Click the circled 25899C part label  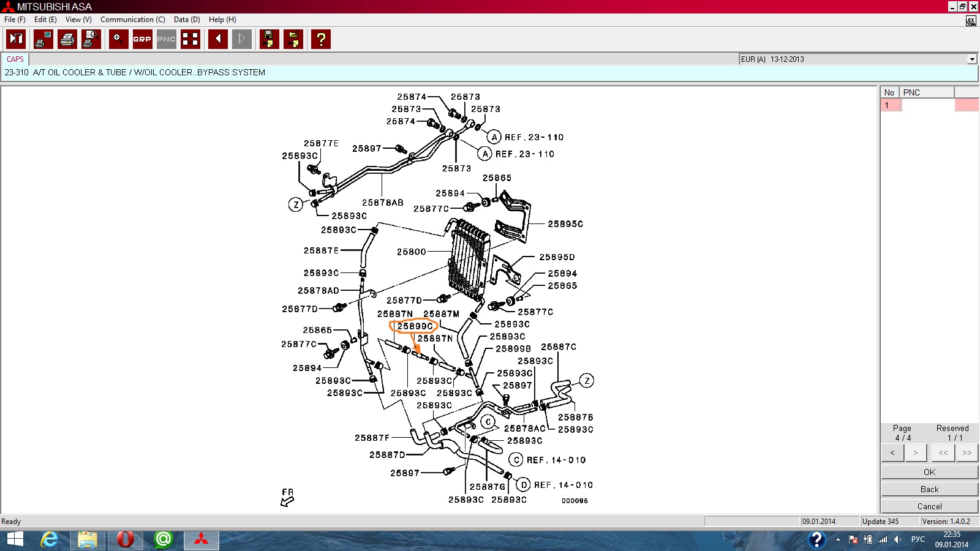(415, 326)
